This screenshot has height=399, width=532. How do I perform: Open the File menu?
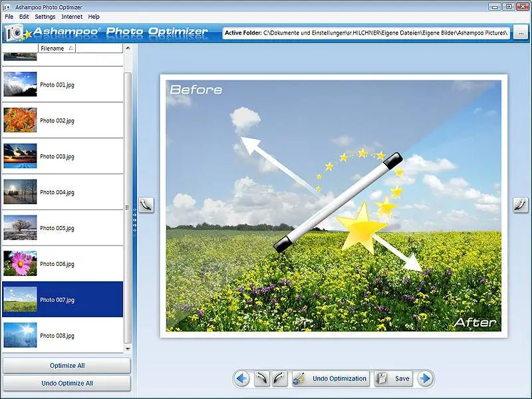point(9,17)
